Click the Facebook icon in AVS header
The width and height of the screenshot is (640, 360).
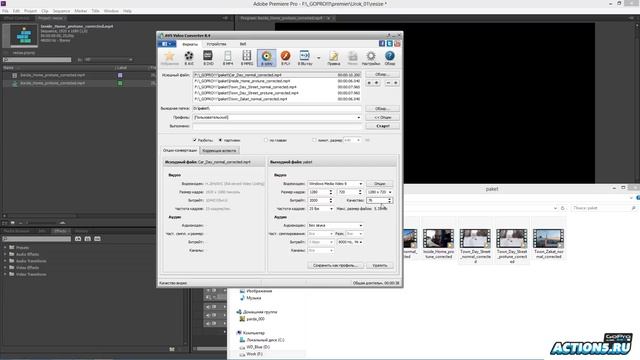pos(382,43)
